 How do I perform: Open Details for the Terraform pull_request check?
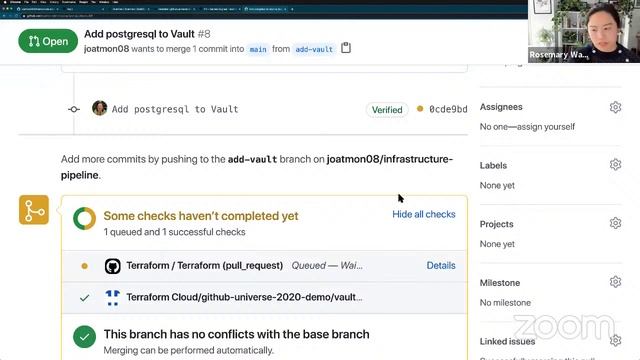pos(441,265)
